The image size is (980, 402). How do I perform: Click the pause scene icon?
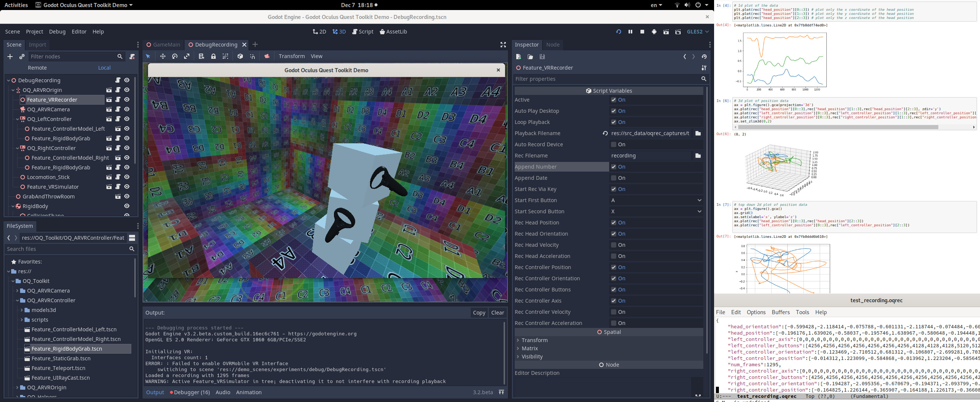click(630, 32)
